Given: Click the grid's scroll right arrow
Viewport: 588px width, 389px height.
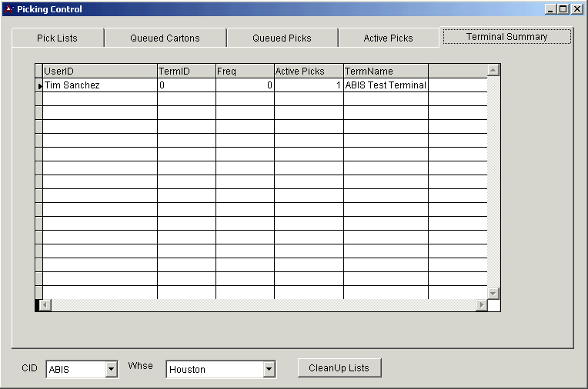Looking at the screenshot, I should tap(481, 305).
